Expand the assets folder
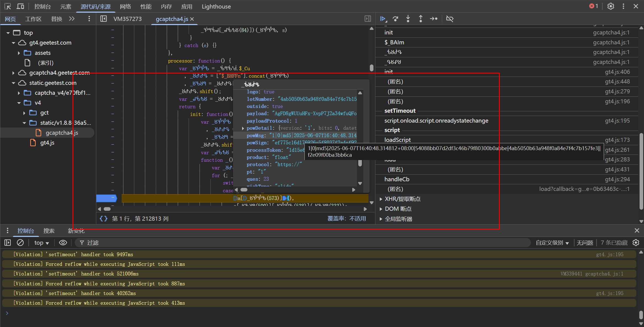The height and width of the screenshot is (327, 644). tap(19, 53)
